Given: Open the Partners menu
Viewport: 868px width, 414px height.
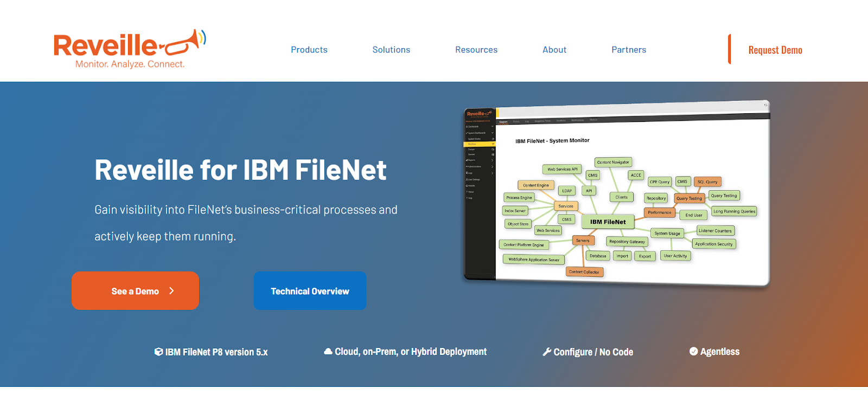Looking at the screenshot, I should (x=629, y=50).
